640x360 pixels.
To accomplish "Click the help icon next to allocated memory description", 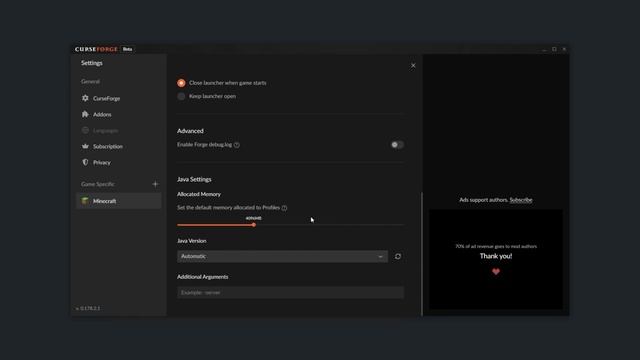I will [x=284, y=208].
